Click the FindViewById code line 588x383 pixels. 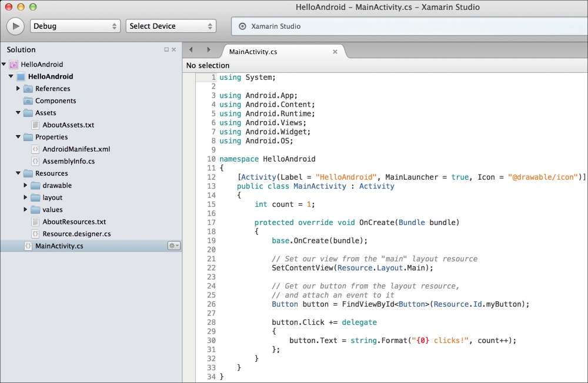tap(400, 304)
